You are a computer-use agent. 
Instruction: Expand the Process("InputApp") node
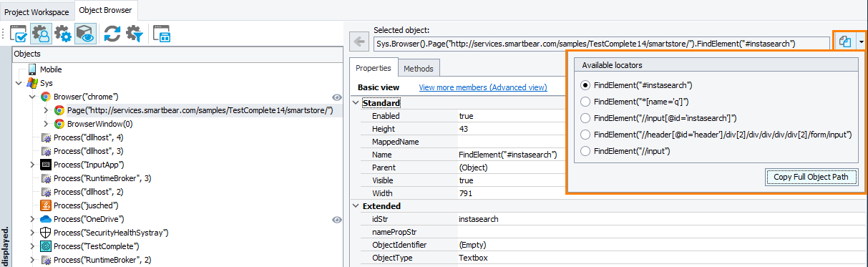pyautogui.click(x=32, y=165)
